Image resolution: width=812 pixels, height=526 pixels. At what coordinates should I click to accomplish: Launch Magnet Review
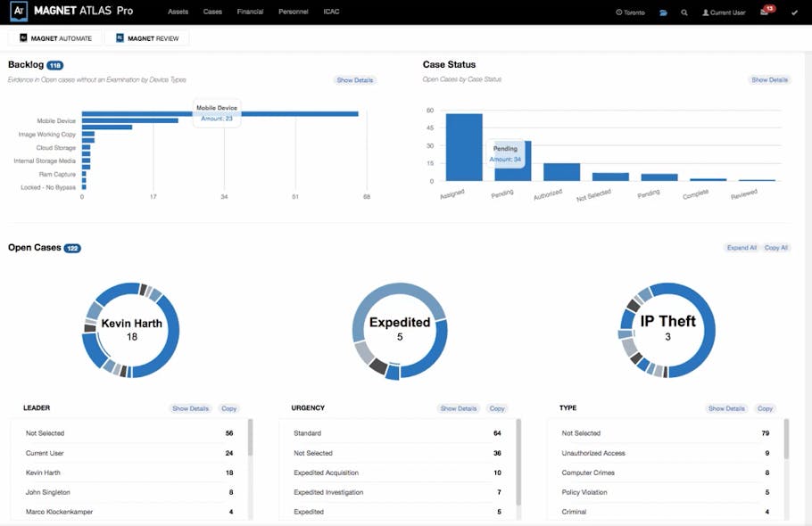tap(148, 37)
